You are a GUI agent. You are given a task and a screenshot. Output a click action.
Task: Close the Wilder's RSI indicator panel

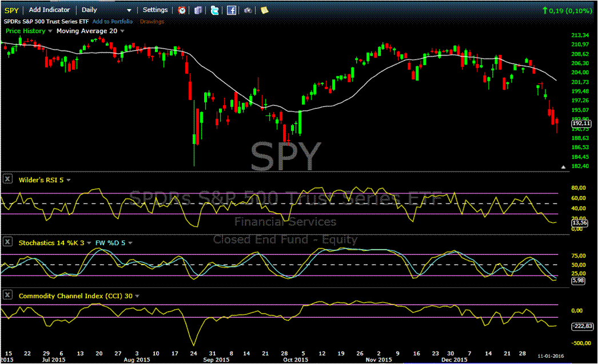point(8,179)
